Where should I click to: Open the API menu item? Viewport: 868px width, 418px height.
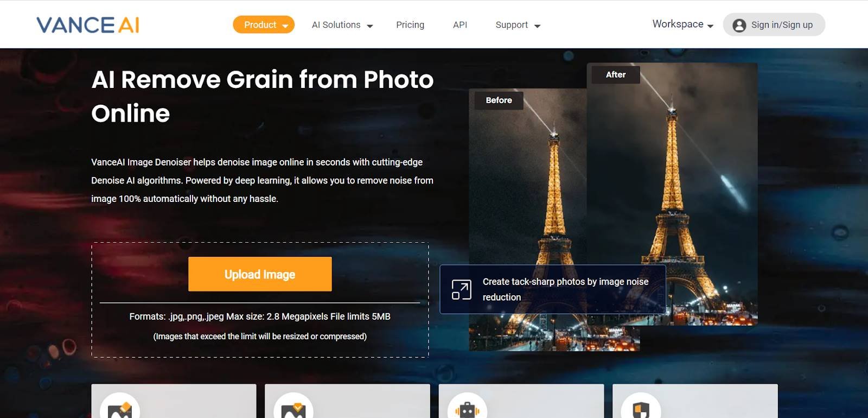[460, 25]
